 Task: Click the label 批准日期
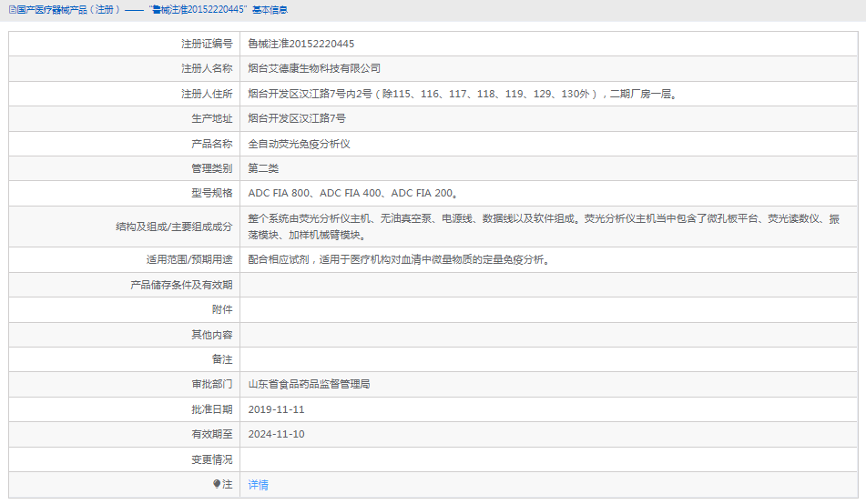(x=212, y=409)
